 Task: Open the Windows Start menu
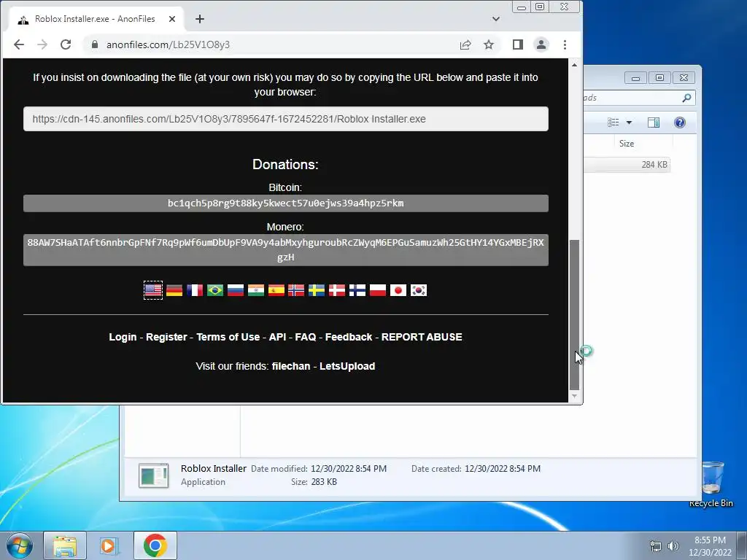click(x=19, y=545)
